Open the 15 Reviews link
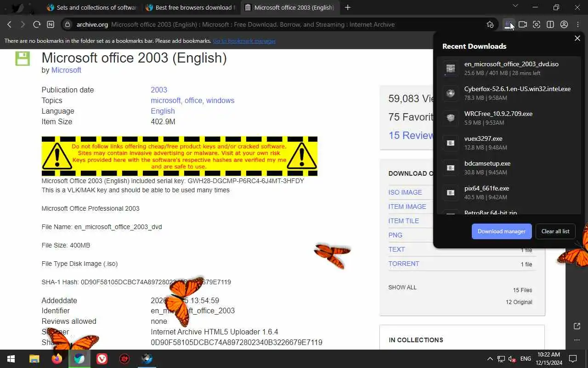Viewport: 588px width, 368px height. pos(411,135)
